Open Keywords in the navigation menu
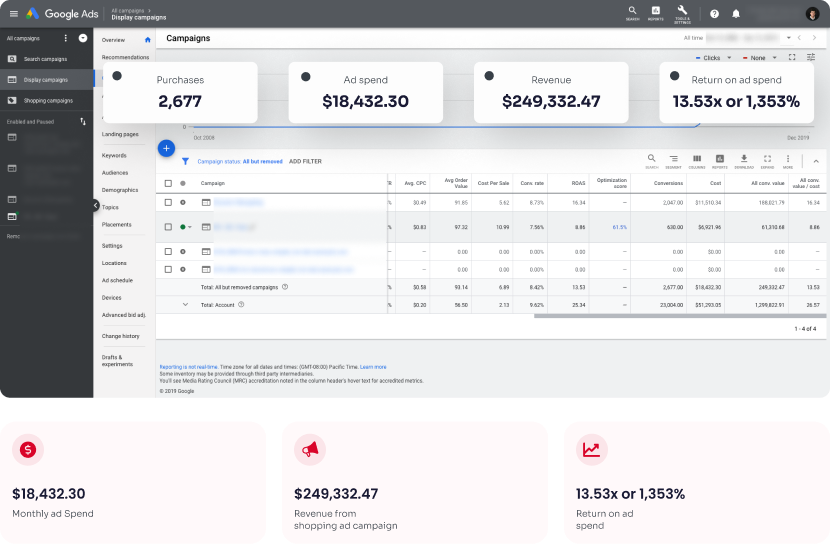The height and width of the screenshot is (544, 830). 114,155
